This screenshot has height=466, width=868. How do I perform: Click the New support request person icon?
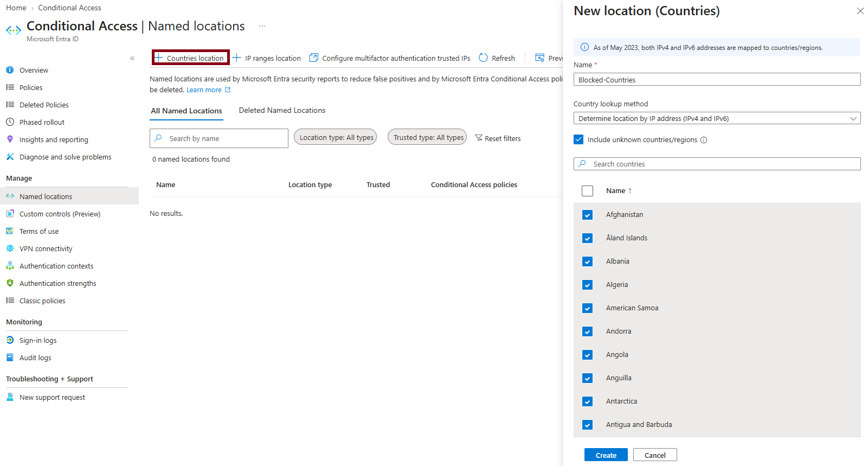tap(10, 397)
